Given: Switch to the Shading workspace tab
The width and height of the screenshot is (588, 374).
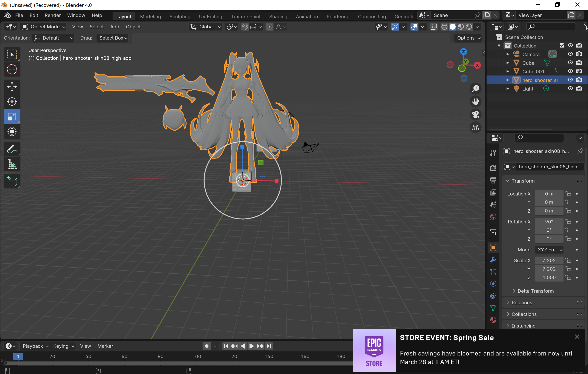Looking at the screenshot, I should pos(278,16).
